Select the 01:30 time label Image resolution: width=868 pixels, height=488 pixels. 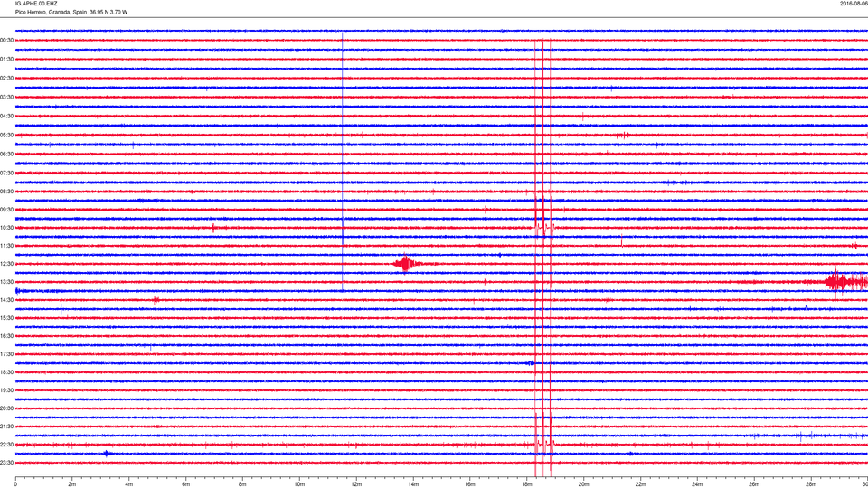[6, 60]
